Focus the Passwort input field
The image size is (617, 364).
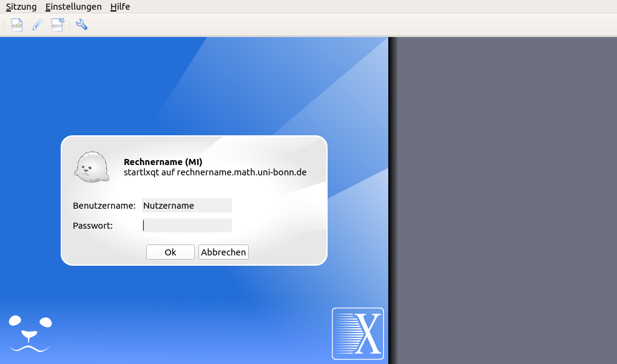tap(186, 226)
